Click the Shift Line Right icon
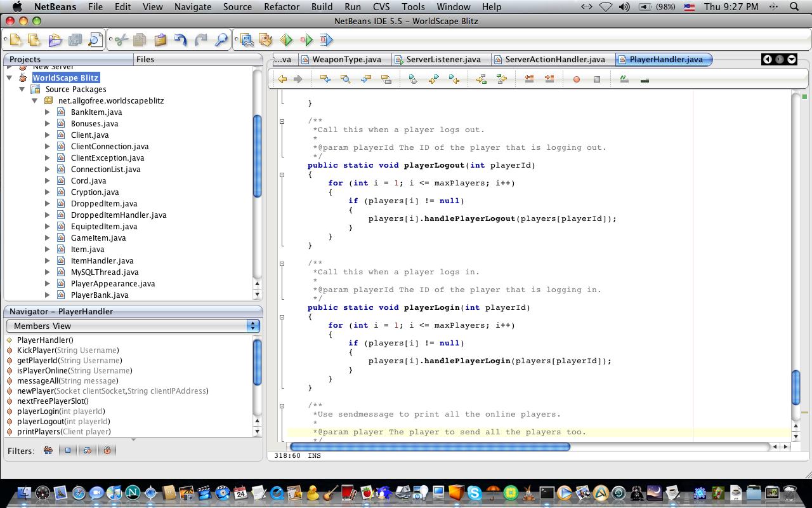This screenshot has width=812, height=508. [x=549, y=79]
